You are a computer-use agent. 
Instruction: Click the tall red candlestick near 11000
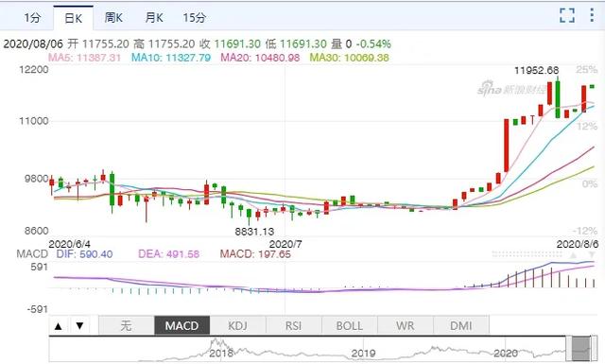(507, 146)
